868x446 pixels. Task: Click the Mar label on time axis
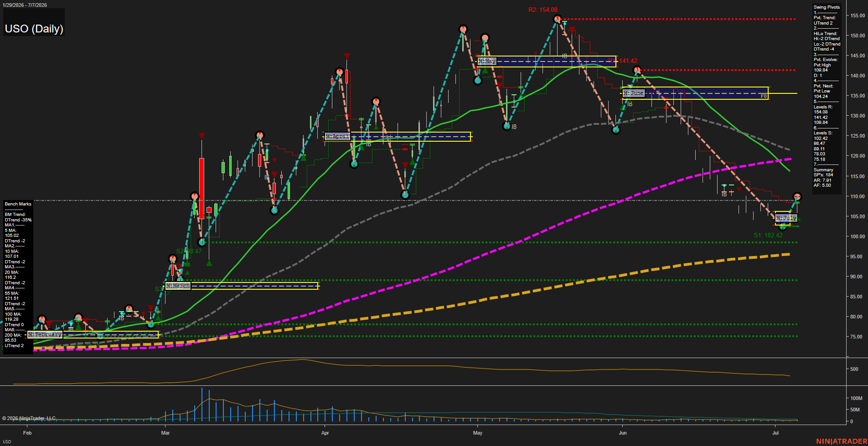[165, 433]
